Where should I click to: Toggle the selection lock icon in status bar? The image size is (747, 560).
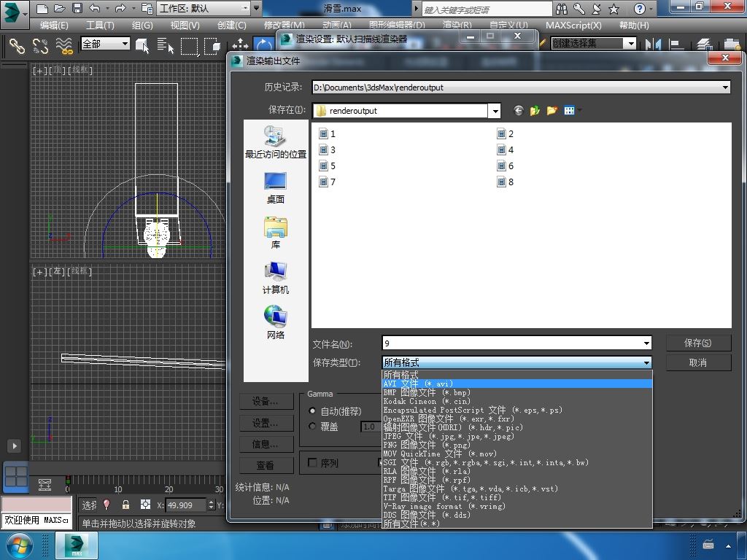coord(125,505)
